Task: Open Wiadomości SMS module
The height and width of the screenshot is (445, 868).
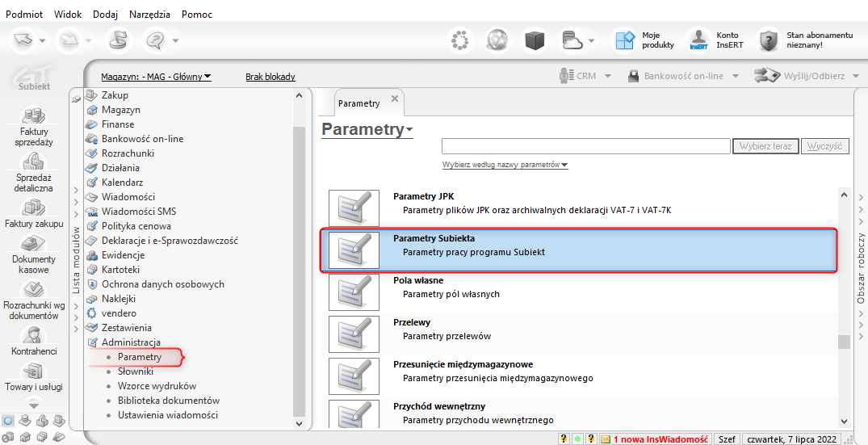Action: (138, 212)
